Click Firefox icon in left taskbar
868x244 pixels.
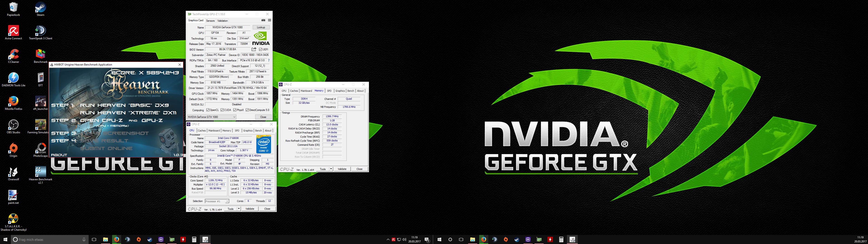pyautogui.click(x=116, y=239)
